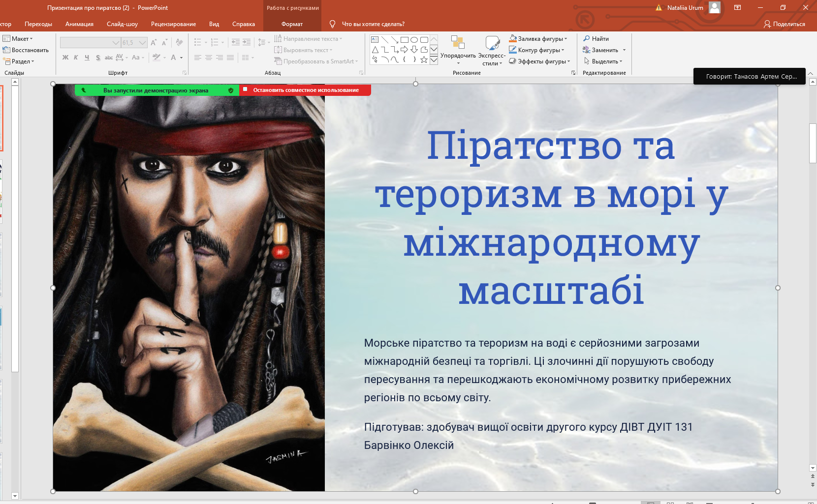Click the Reset (Восстановить) button

click(26, 50)
